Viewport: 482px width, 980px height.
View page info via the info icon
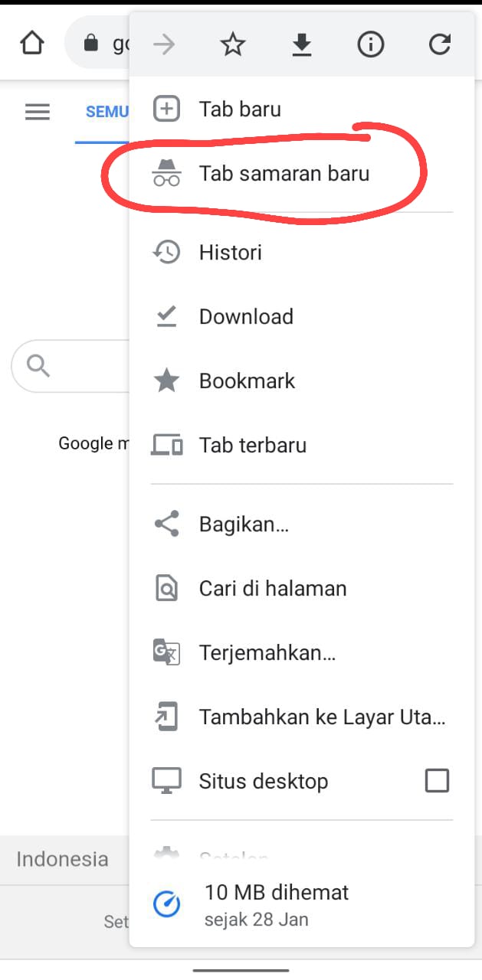click(370, 44)
